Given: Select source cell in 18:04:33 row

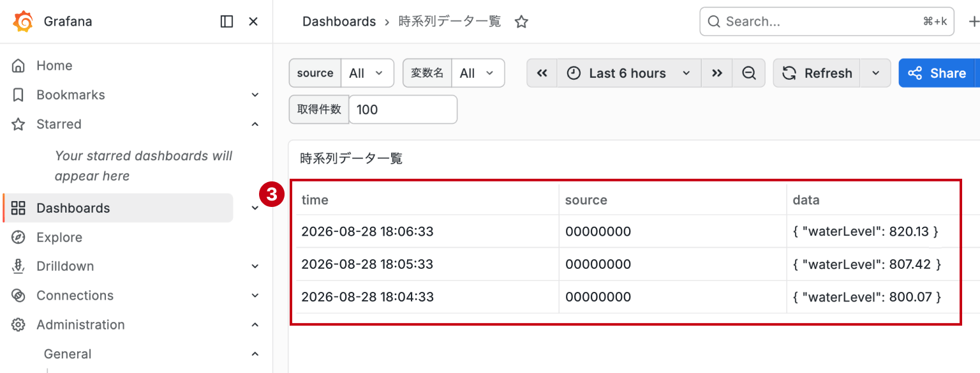Looking at the screenshot, I should point(673,297).
